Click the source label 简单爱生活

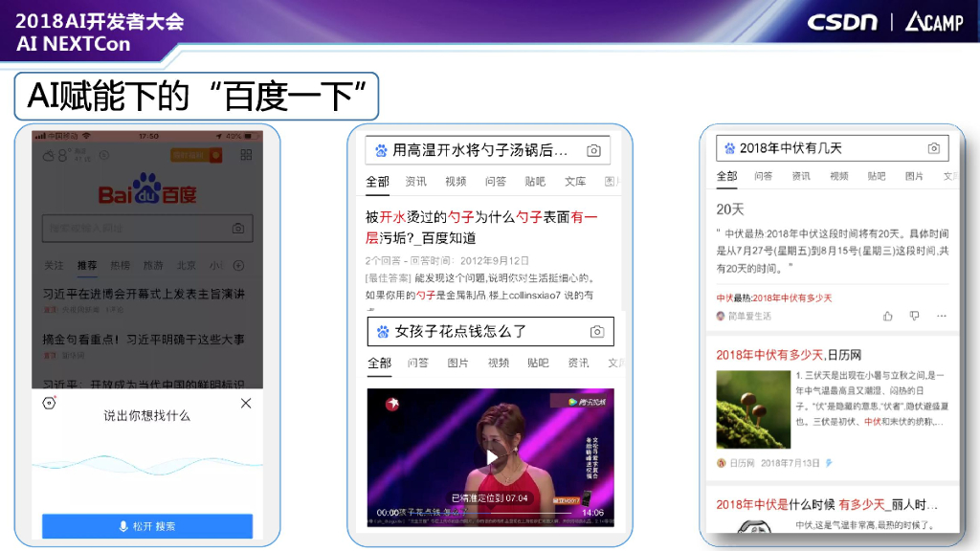click(x=748, y=316)
